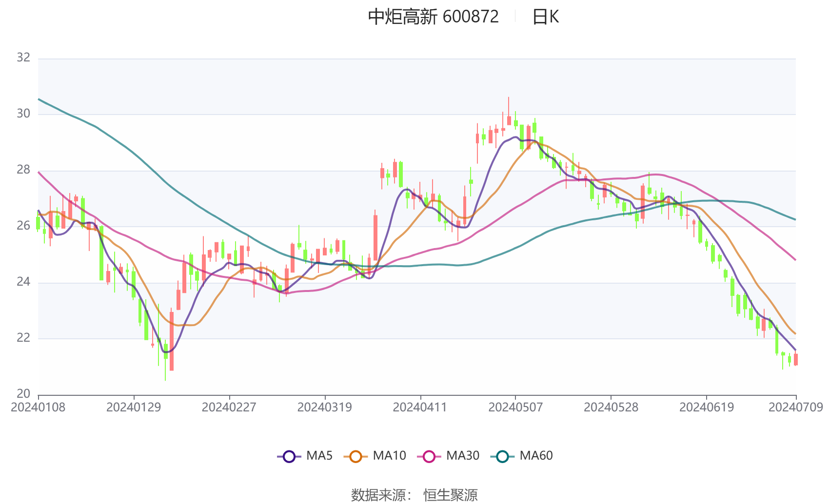Image resolution: width=829 pixels, height=504 pixels.
Task: Click the chart title 中炬高新 600872
Action: tap(433, 17)
